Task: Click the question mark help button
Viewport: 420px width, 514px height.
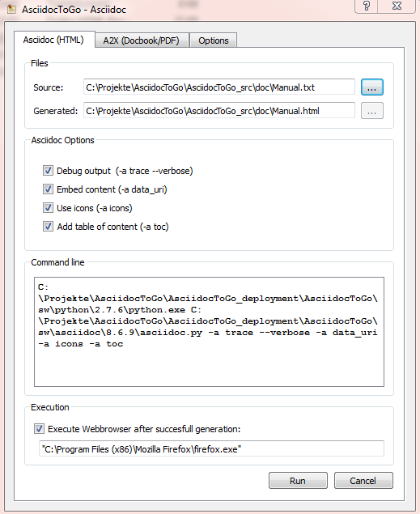Action: (367, 6)
